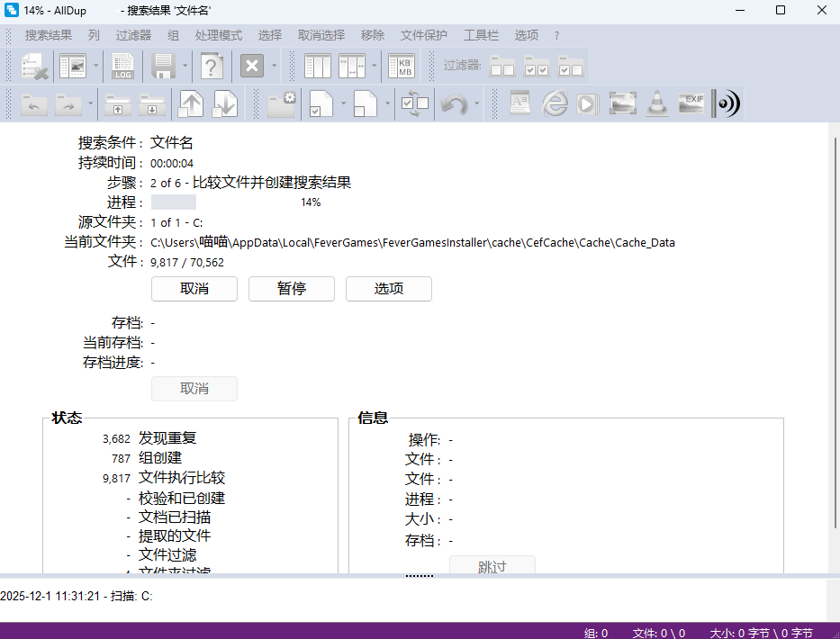
Task: Open the dropdown arrow beside the save icon
Action: click(185, 67)
